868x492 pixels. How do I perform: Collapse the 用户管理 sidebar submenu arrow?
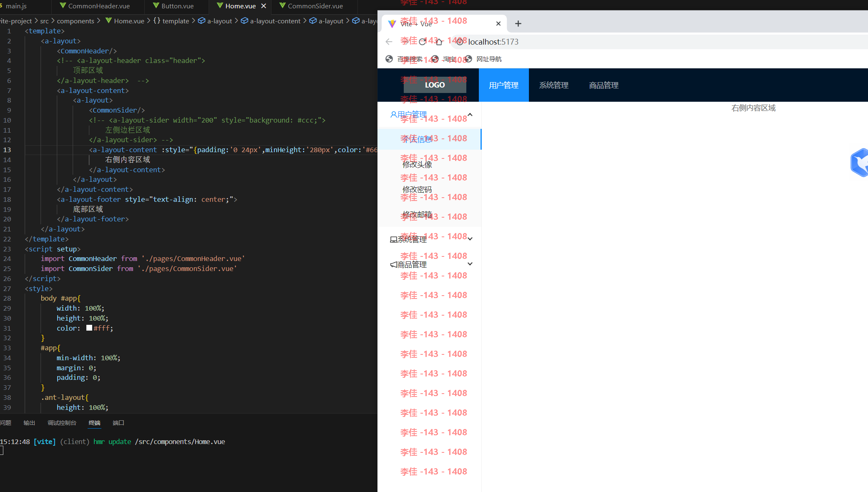470,114
